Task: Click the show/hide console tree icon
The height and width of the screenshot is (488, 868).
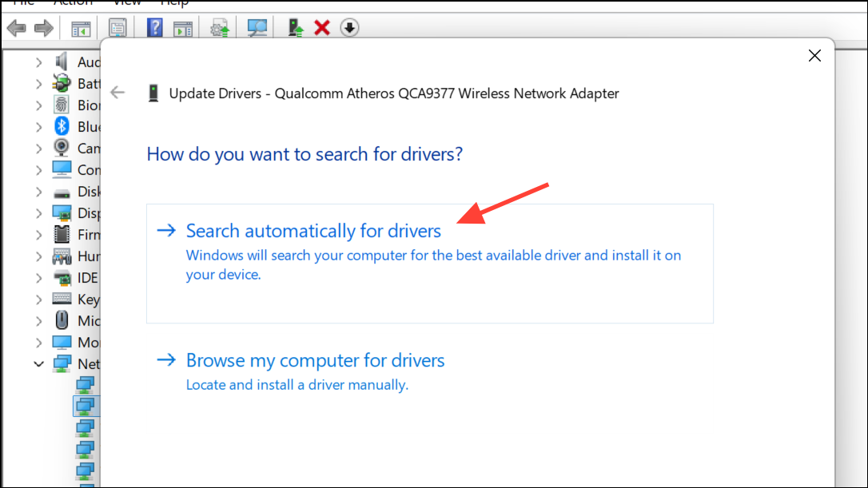Action: [81, 29]
